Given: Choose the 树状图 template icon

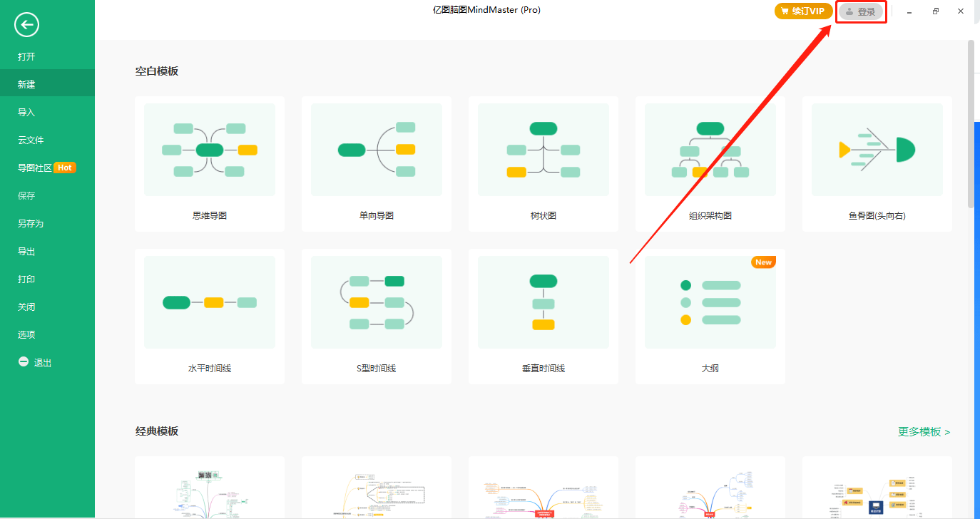Looking at the screenshot, I should [x=543, y=150].
